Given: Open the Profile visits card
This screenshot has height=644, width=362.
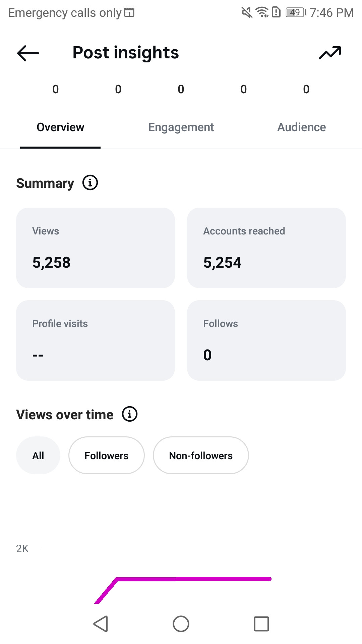Looking at the screenshot, I should coord(96,340).
